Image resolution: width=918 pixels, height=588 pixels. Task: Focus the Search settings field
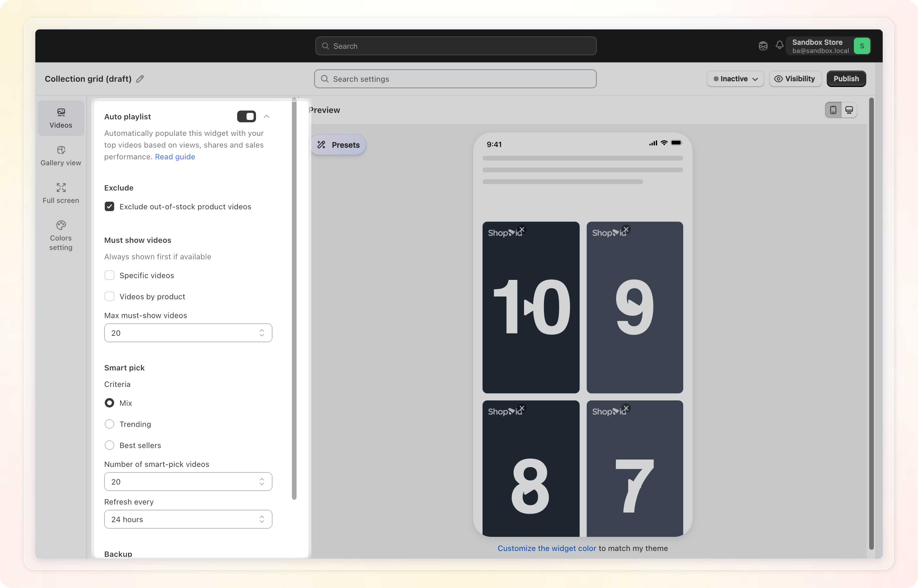(455, 79)
